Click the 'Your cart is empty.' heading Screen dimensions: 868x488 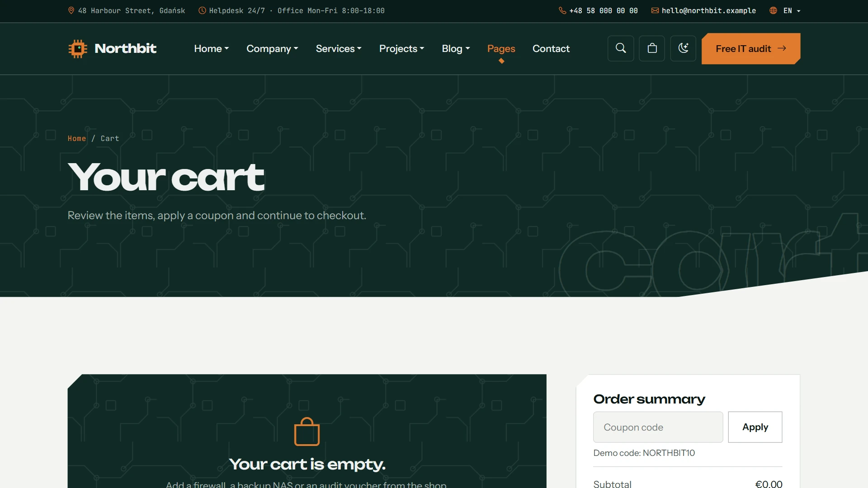coord(307,464)
